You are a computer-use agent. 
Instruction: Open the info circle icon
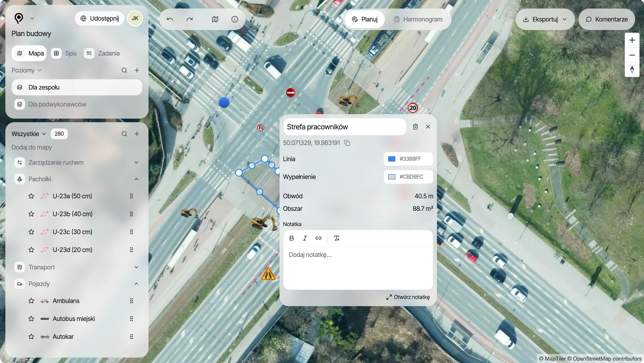[x=234, y=19]
